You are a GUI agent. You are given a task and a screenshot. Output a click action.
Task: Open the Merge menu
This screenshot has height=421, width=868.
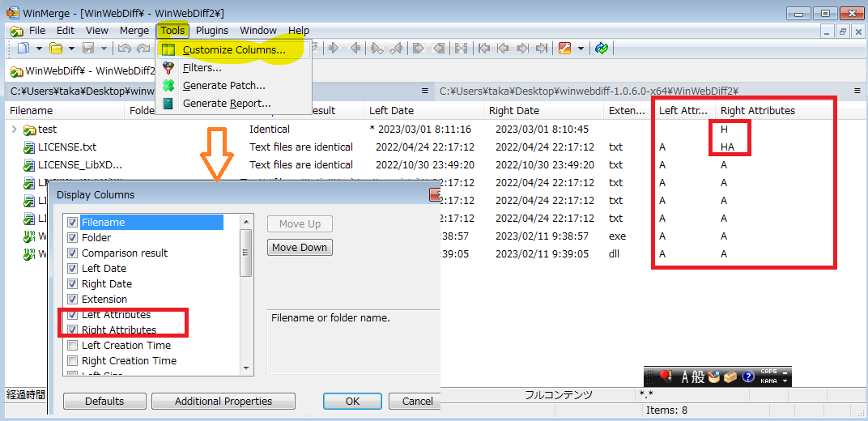(x=134, y=31)
